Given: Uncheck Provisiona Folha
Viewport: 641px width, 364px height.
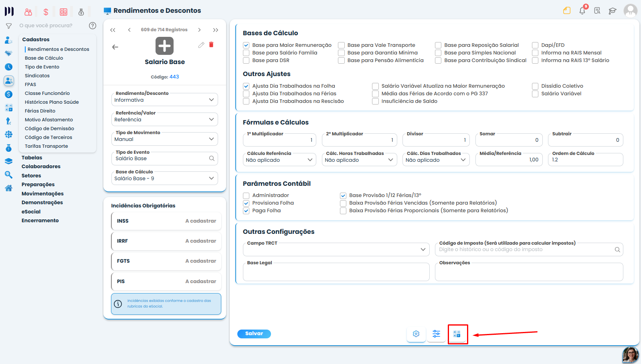Looking at the screenshot, I should click(246, 203).
